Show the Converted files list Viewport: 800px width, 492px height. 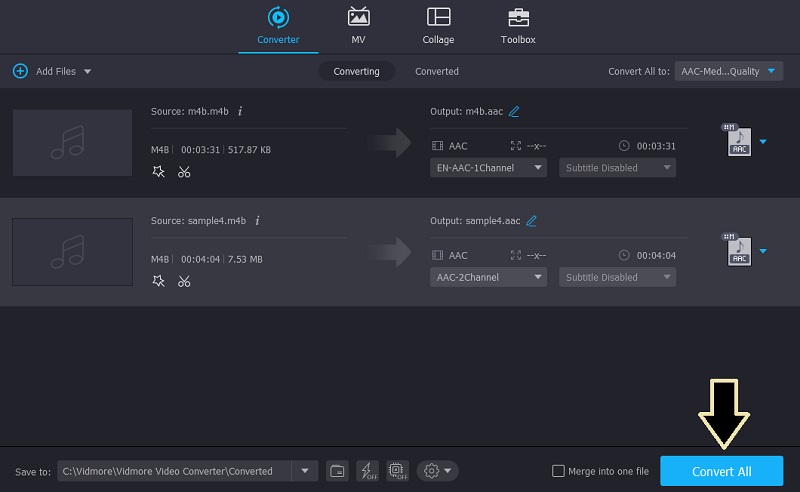pyautogui.click(x=437, y=71)
